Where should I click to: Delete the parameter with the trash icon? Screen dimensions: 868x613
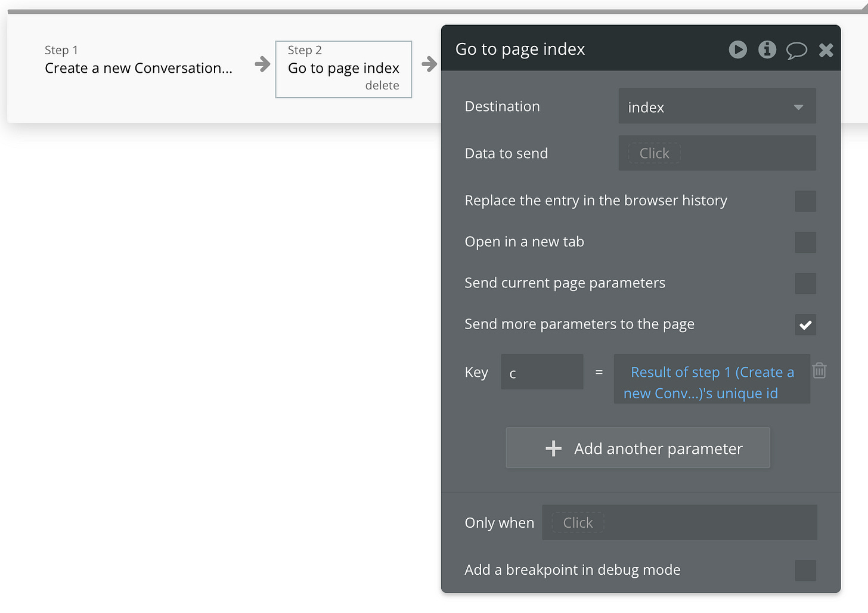(x=820, y=370)
